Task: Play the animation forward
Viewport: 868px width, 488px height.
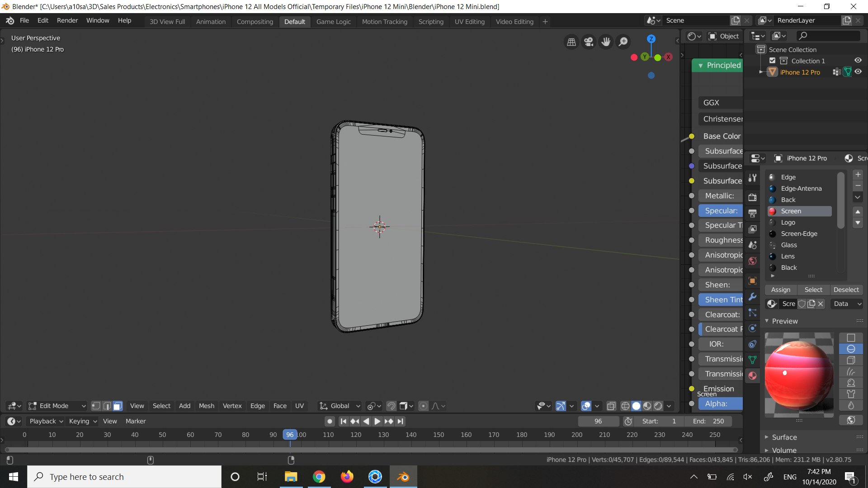Action: pyautogui.click(x=377, y=421)
